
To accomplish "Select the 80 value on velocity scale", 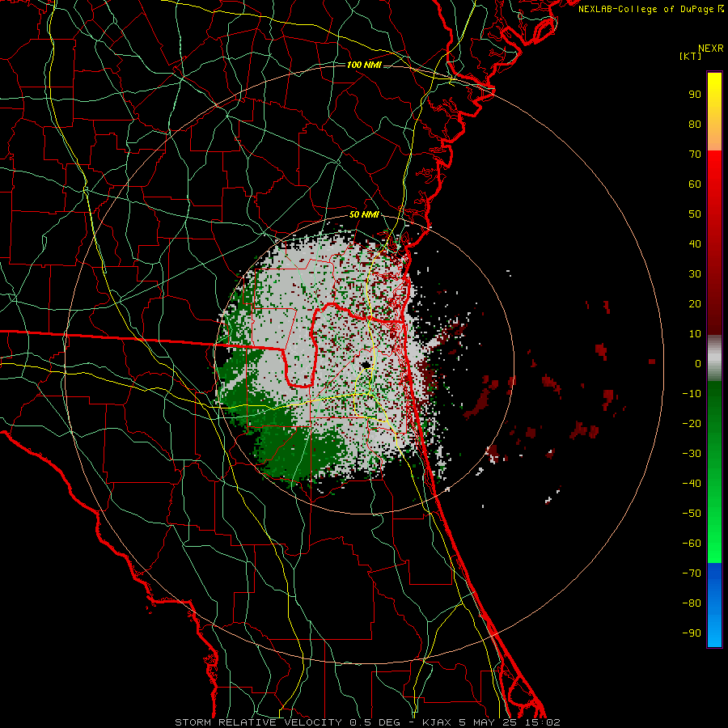I will pos(695,125).
